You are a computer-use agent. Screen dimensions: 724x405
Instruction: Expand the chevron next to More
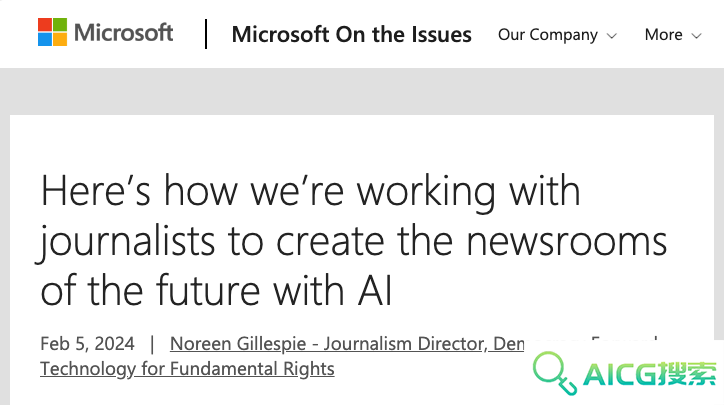pyautogui.click(x=696, y=36)
